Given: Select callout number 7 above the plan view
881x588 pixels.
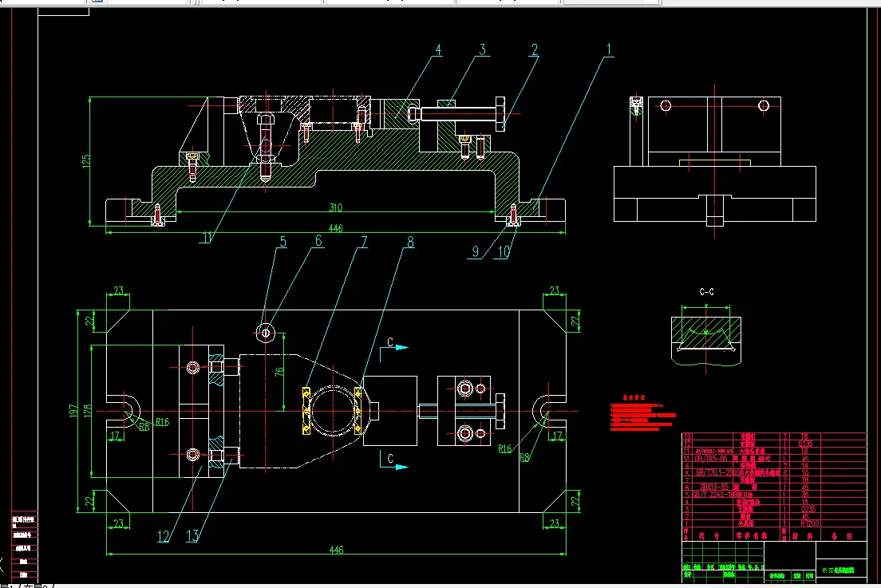Looking at the screenshot, I should point(364,242).
